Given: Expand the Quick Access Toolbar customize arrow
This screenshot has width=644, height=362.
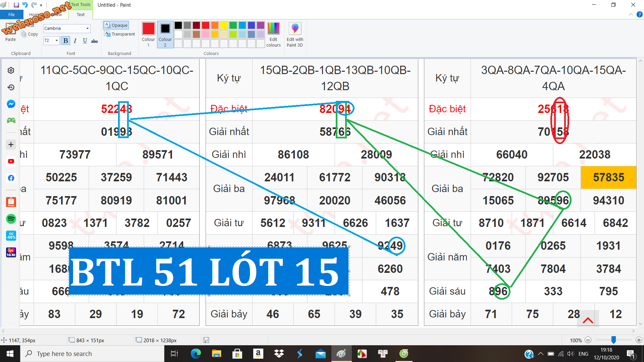Looking at the screenshot, I should pos(41,5).
